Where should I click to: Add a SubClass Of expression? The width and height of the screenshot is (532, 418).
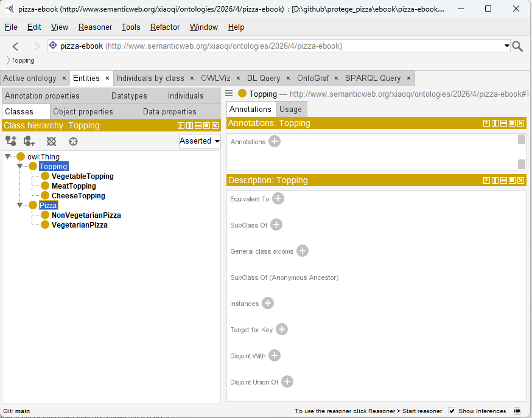point(276,225)
